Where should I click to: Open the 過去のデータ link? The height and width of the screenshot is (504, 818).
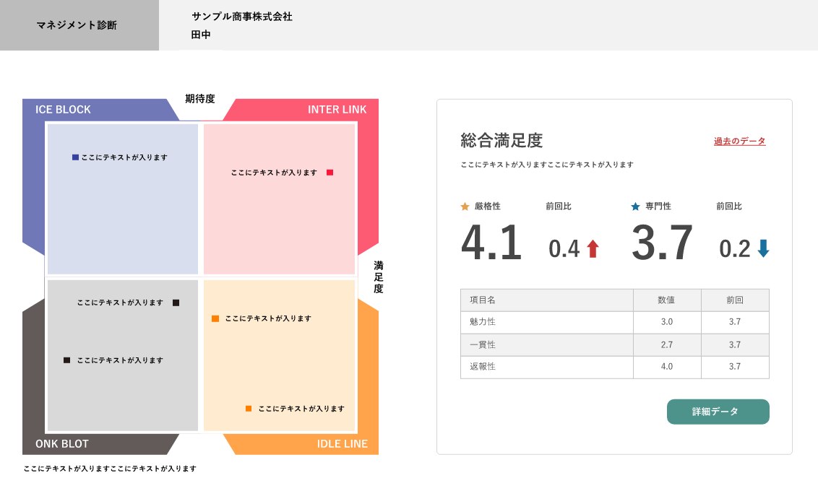click(x=739, y=142)
